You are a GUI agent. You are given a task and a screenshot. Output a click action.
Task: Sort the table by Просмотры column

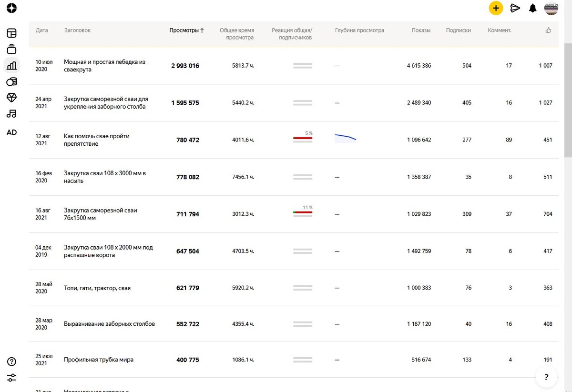186,30
